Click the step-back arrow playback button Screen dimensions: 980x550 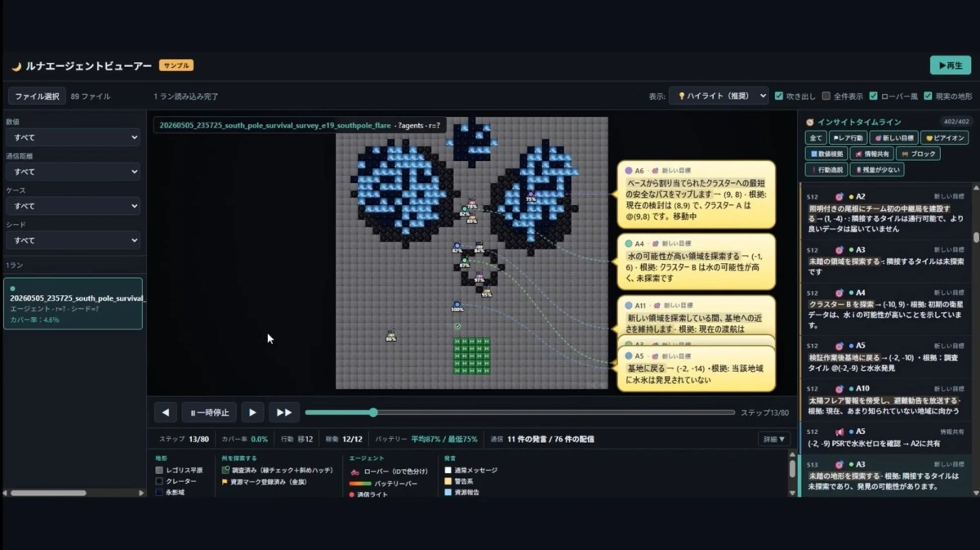coord(166,413)
